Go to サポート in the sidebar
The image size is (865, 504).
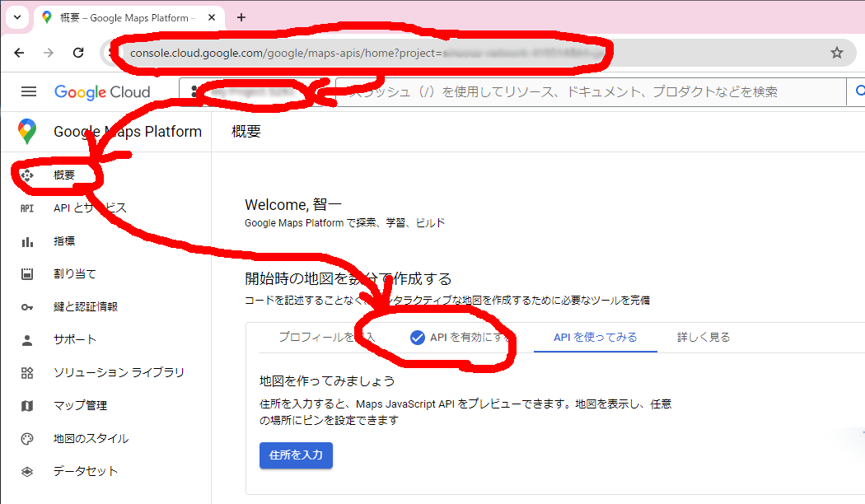(x=74, y=339)
